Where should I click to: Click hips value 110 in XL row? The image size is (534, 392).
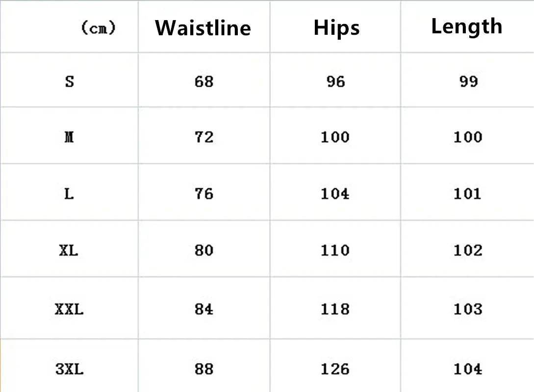(x=335, y=250)
